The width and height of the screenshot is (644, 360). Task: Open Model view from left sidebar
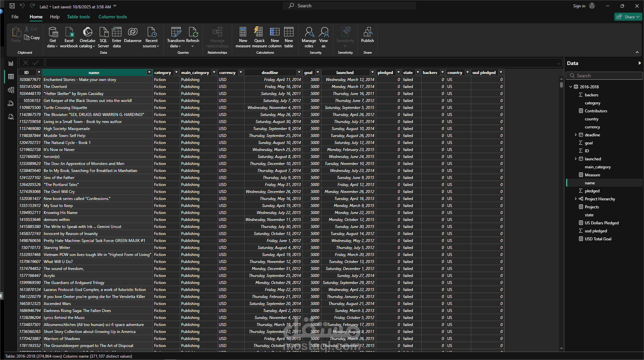[x=11, y=90]
